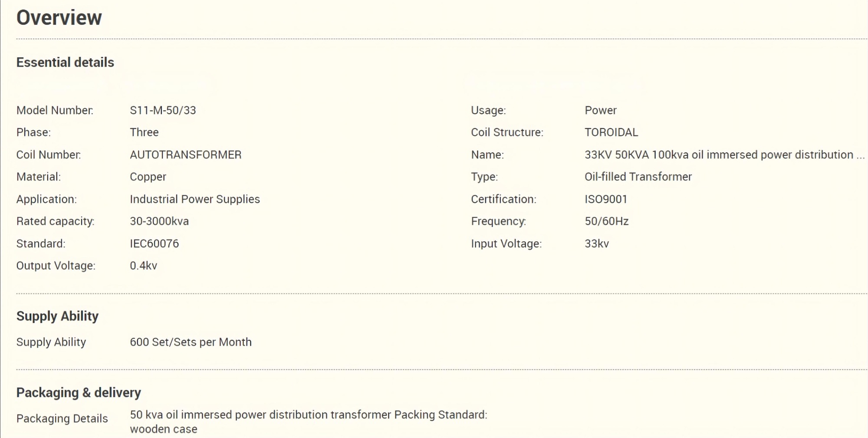The width and height of the screenshot is (868, 438).
Task: Click the Industrial Power Supplies application value
Action: pos(195,199)
